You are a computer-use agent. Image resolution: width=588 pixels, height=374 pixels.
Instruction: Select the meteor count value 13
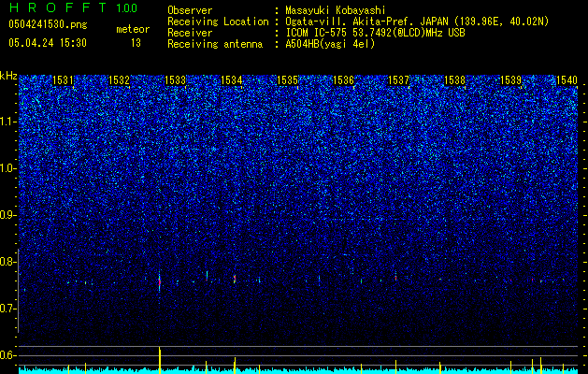[x=136, y=43]
